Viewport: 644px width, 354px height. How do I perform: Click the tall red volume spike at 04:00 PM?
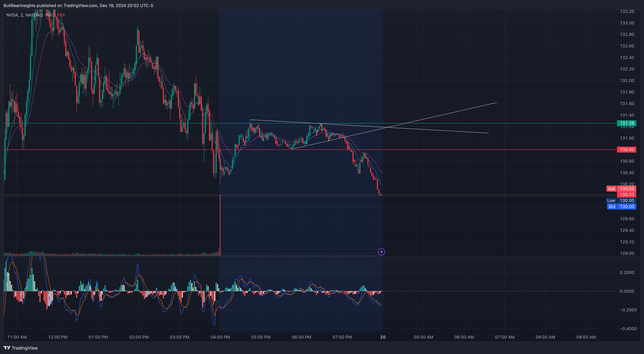220,225
